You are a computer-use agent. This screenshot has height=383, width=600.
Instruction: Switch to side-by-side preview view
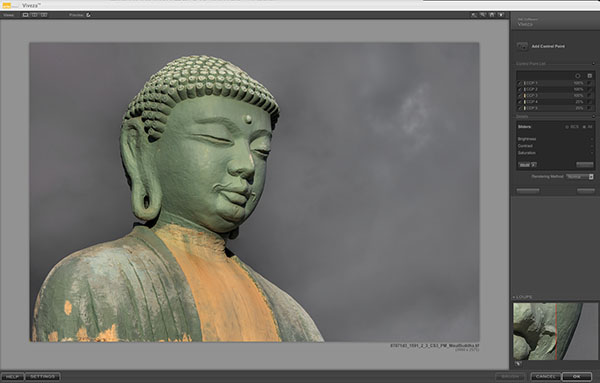pos(44,15)
